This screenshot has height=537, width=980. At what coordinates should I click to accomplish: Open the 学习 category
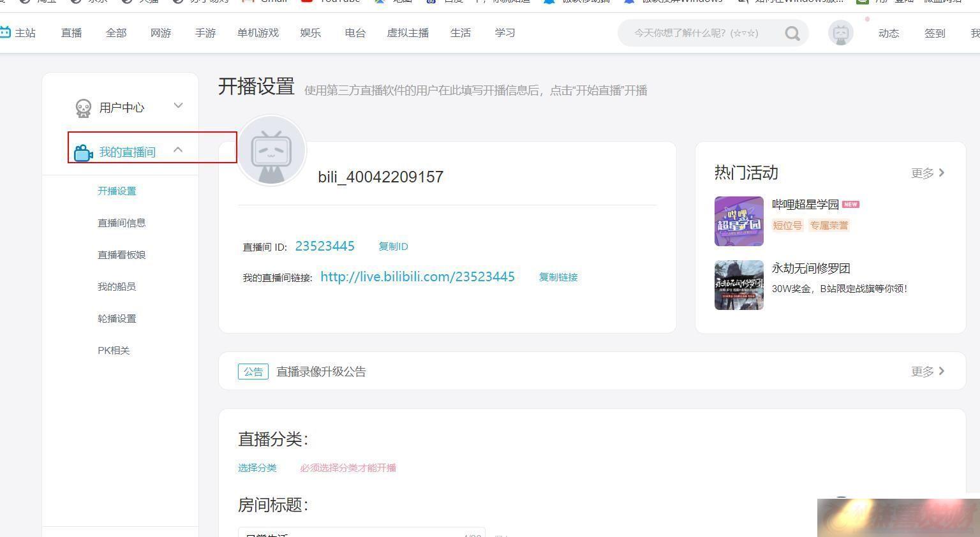[x=505, y=33]
